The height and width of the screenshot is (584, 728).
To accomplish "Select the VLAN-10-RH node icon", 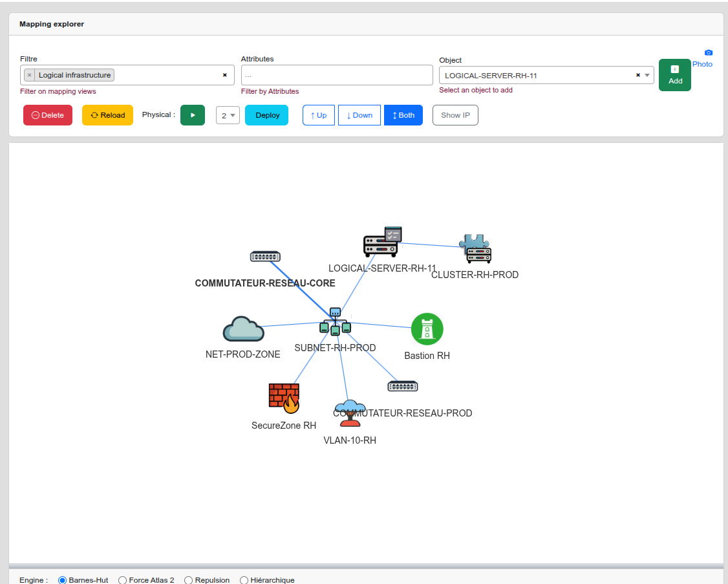I will tap(350, 414).
